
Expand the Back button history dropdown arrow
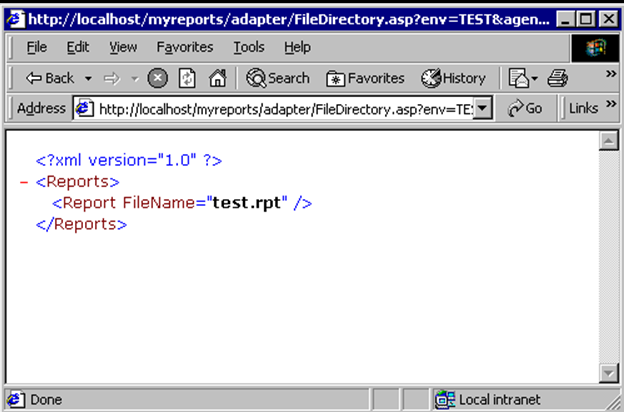(88, 78)
